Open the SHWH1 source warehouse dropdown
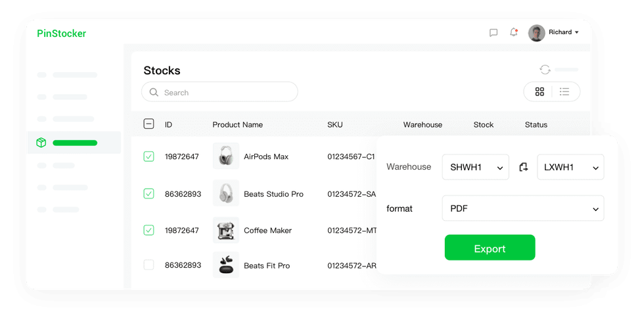 pyautogui.click(x=476, y=167)
